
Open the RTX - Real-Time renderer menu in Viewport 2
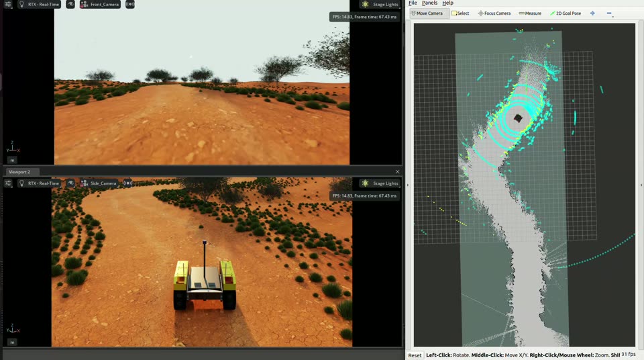click(40, 183)
